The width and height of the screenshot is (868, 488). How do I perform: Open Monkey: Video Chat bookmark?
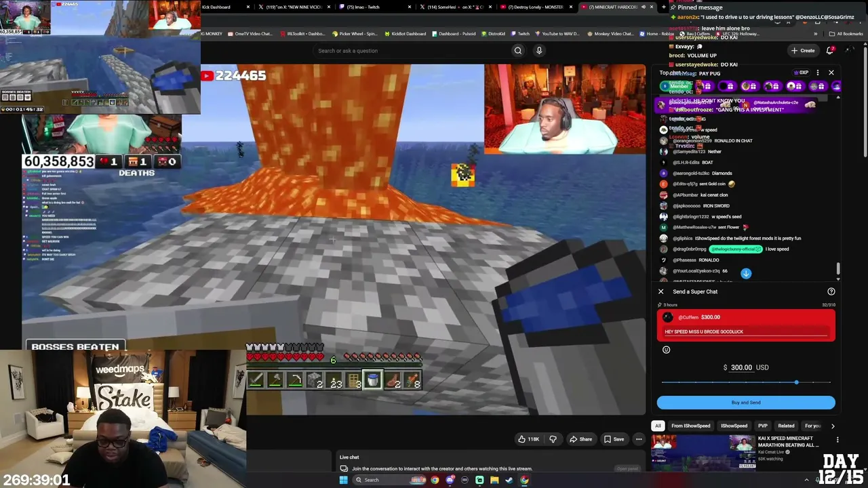click(610, 34)
